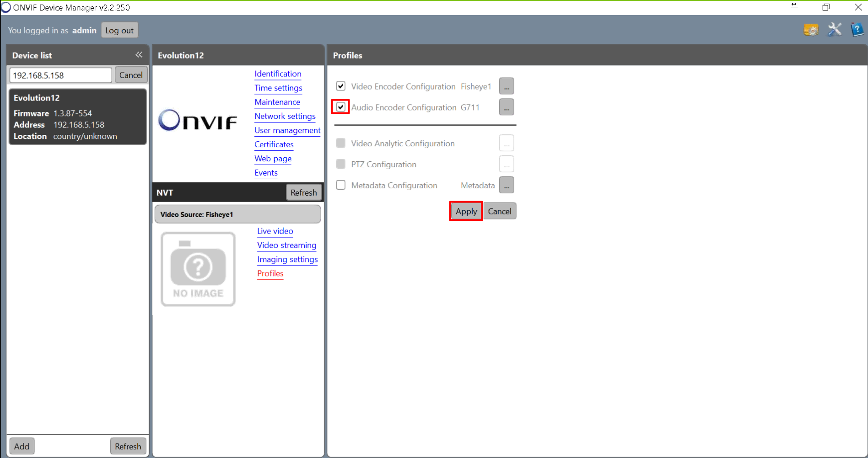Open the application settings wrench icon

tap(834, 30)
